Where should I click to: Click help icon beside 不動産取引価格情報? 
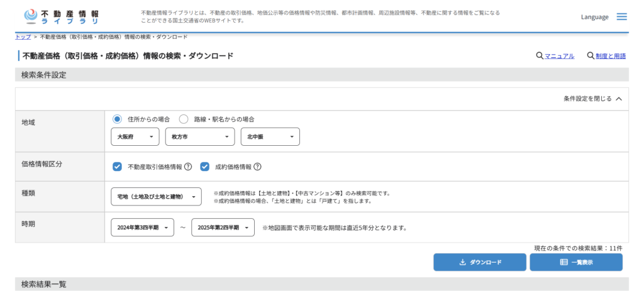tap(188, 167)
